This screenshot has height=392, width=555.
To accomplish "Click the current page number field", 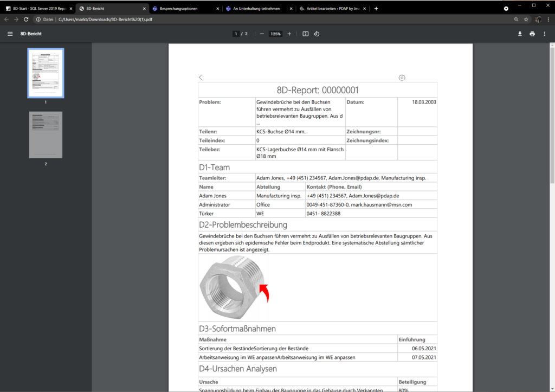I will tap(236, 34).
